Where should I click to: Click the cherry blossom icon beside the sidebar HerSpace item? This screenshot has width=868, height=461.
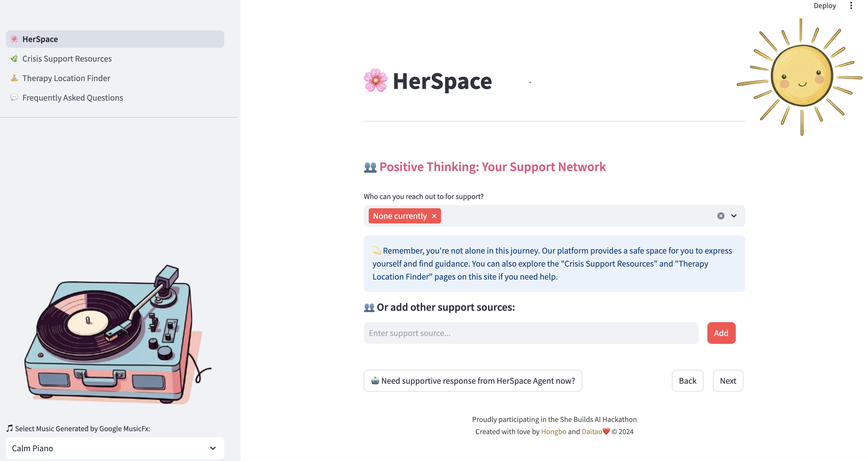[x=14, y=39]
